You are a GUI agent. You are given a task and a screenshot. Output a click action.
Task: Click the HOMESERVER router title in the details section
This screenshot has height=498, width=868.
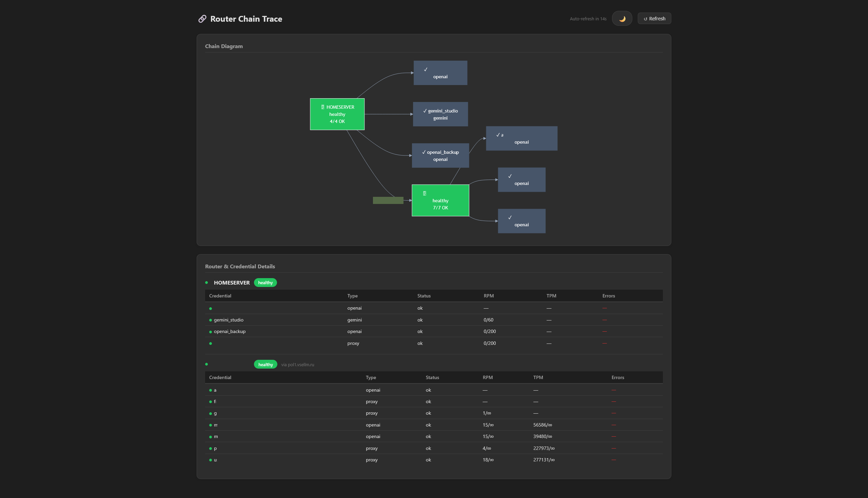pyautogui.click(x=232, y=283)
